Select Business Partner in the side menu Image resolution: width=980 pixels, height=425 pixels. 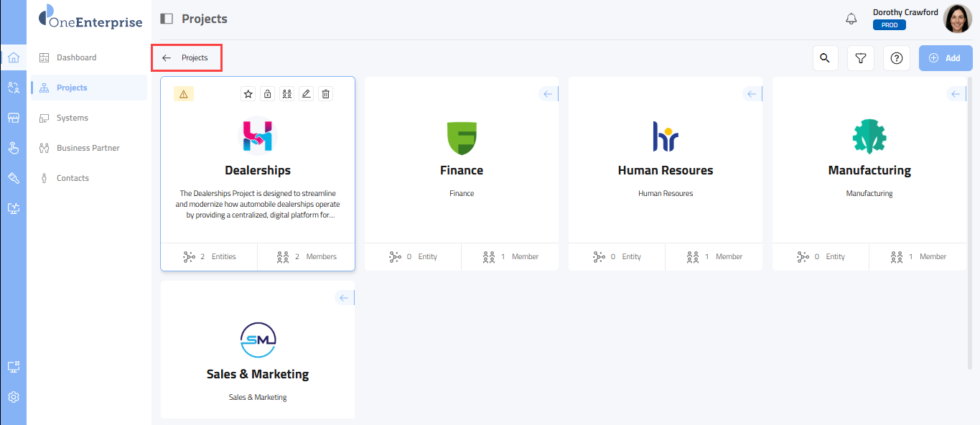pos(88,148)
